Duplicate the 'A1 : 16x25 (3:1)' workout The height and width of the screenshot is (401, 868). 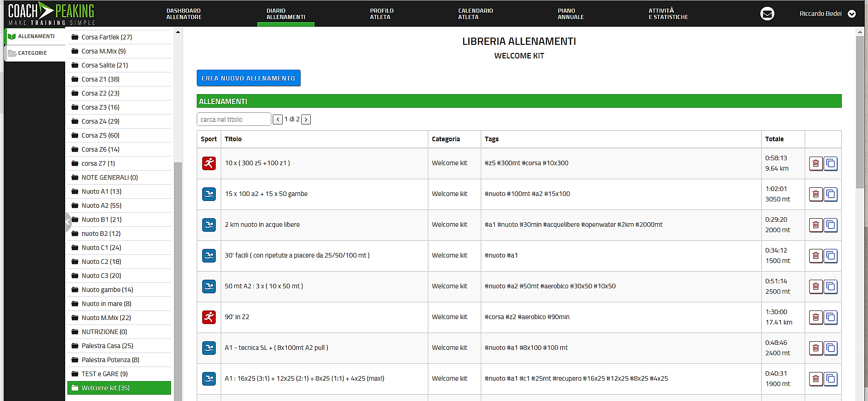coord(830,379)
